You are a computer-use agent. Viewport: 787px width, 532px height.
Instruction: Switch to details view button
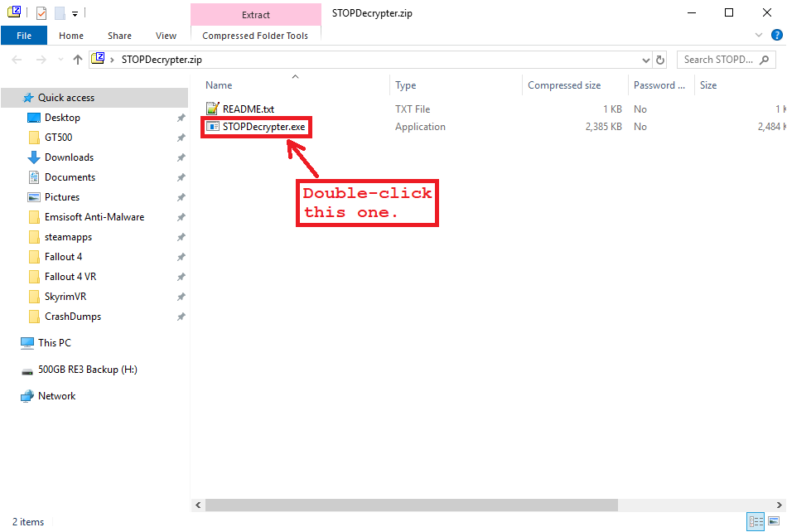coord(756,522)
